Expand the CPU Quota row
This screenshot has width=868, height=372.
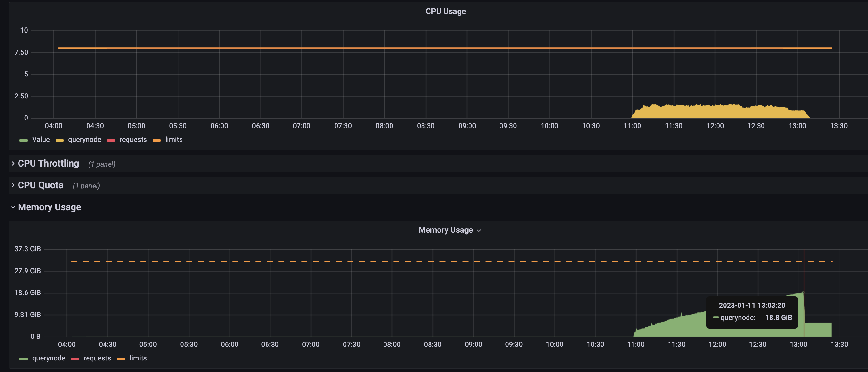40,185
